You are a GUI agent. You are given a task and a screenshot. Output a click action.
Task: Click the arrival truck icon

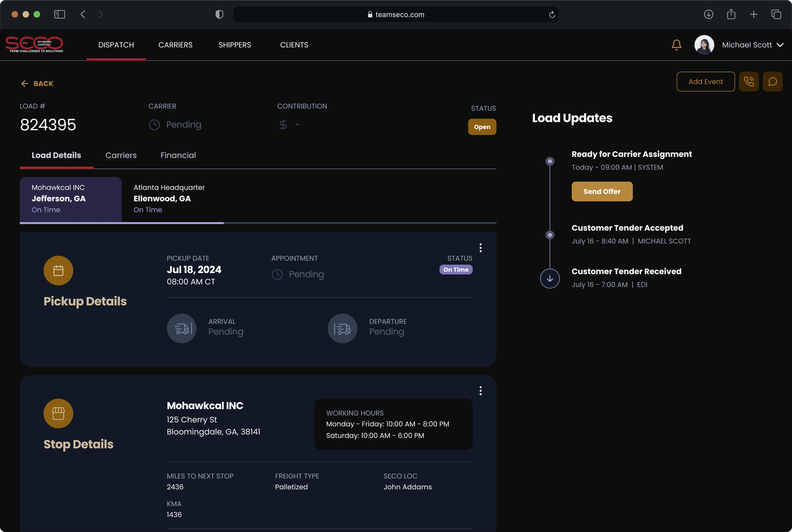tap(182, 328)
